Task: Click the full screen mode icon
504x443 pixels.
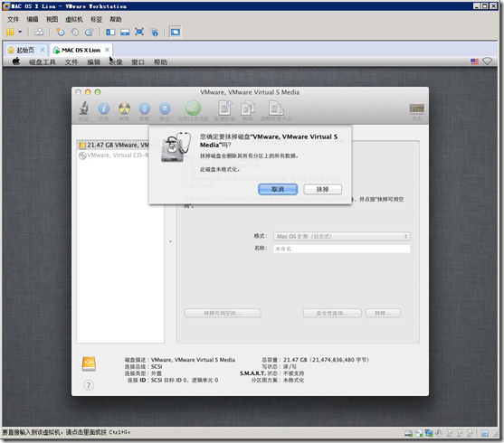Action: point(139,32)
